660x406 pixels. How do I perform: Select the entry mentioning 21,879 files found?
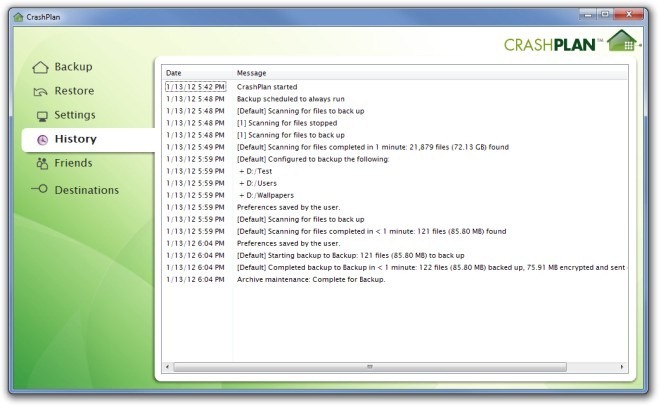tap(373, 147)
